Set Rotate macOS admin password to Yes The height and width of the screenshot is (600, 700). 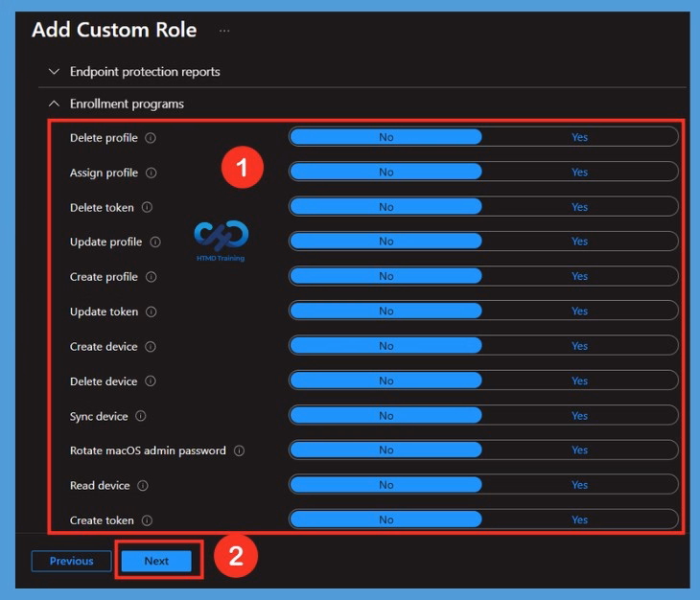coord(579,450)
